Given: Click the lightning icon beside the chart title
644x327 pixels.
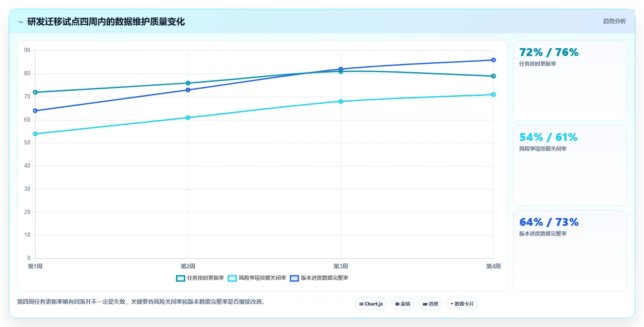Looking at the screenshot, I should 21,22.
